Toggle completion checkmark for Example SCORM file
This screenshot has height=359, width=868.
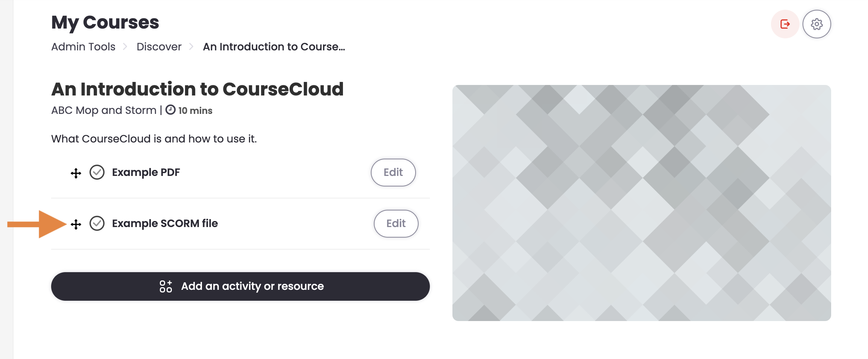(x=97, y=223)
